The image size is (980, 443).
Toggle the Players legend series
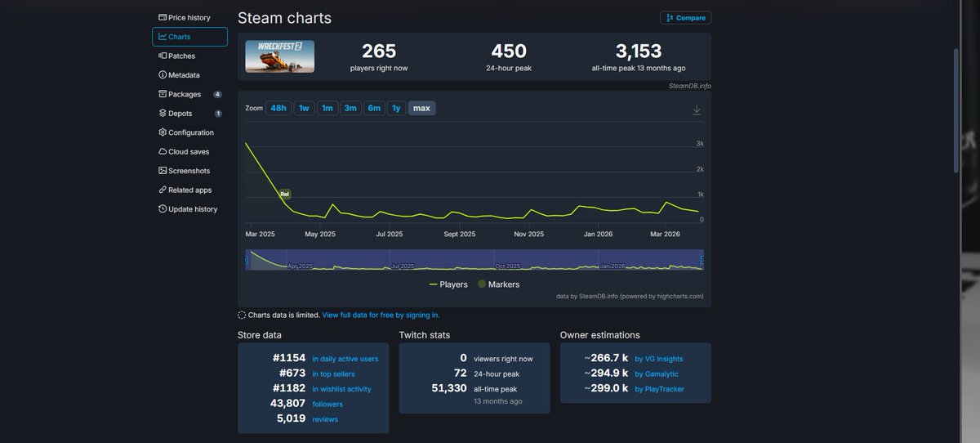(448, 284)
